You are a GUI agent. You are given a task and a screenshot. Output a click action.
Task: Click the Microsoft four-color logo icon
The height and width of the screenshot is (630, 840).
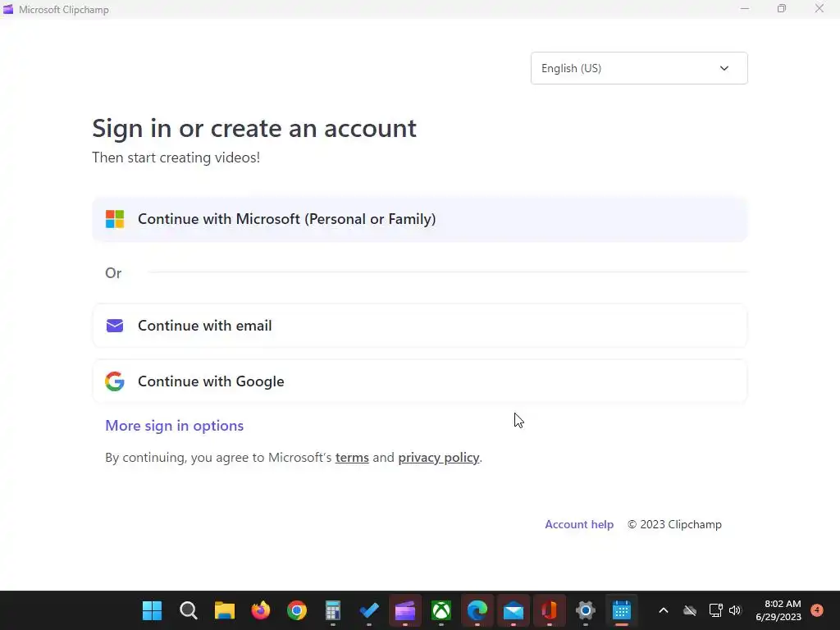[115, 219]
